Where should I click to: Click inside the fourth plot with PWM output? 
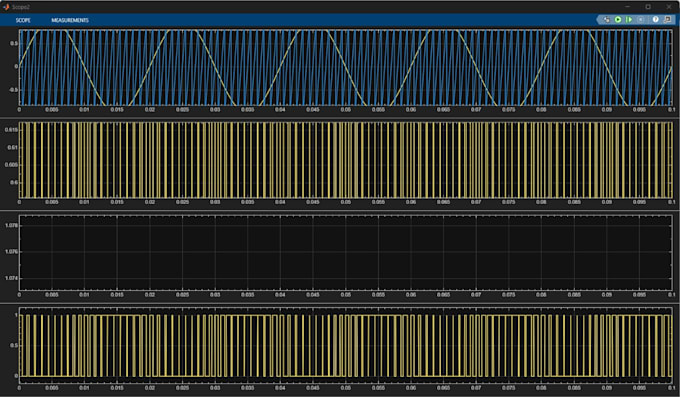pyautogui.click(x=345, y=345)
